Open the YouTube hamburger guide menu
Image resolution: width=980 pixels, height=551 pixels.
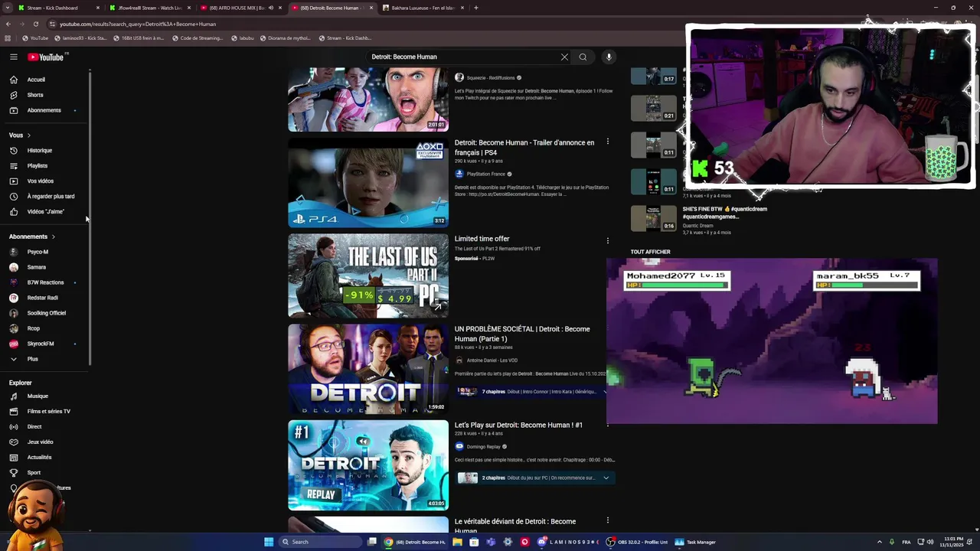tap(13, 57)
